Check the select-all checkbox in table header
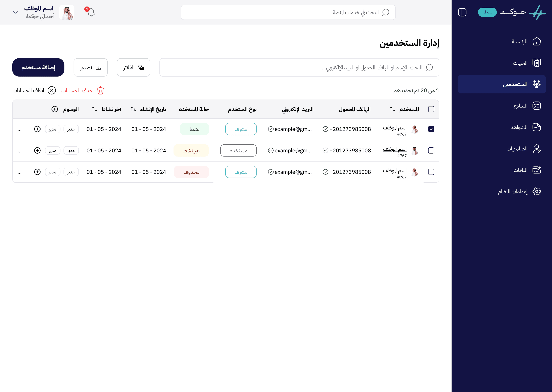 pyautogui.click(x=431, y=109)
